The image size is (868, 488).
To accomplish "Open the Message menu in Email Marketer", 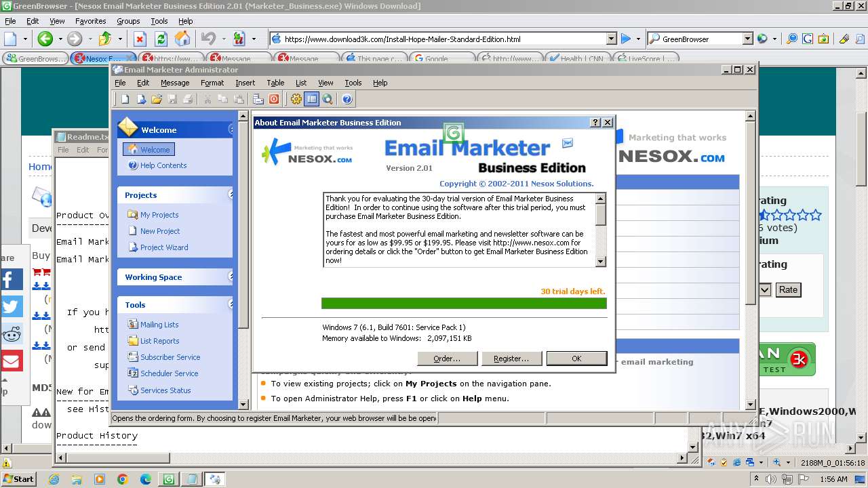I will coord(175,83).
